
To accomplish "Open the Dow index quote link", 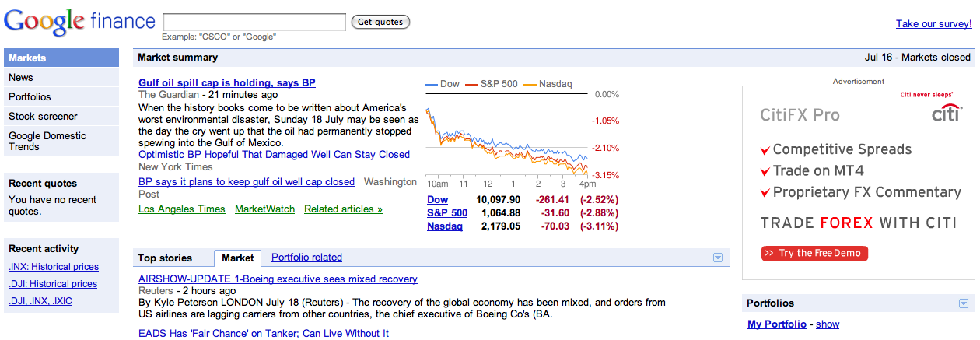I will pos(437,200).
